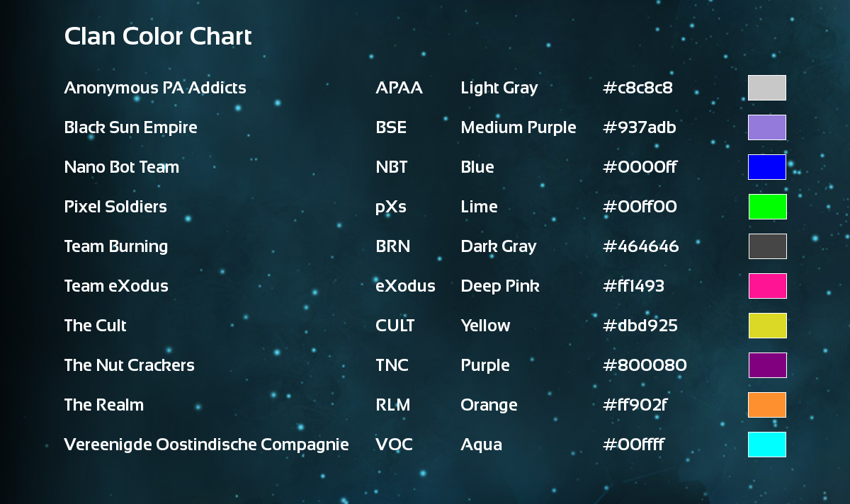
Task: Select the pXs clan tag
Action: tap(390, 207)
